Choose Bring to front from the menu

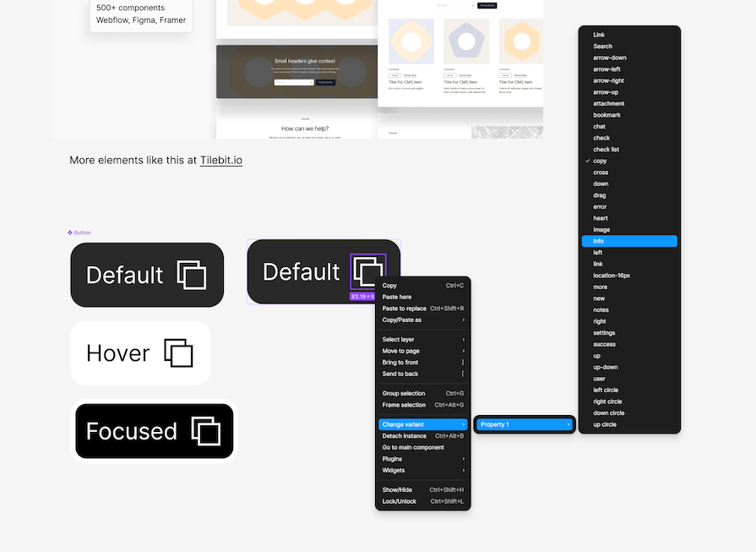pos(401,362)
